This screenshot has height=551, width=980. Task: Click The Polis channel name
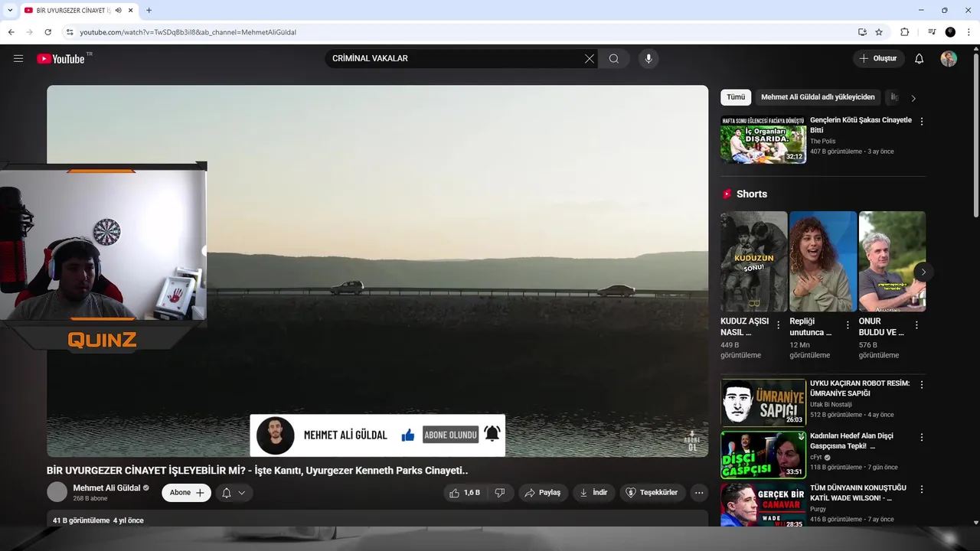pyautogui.click(x=823, y=142)
